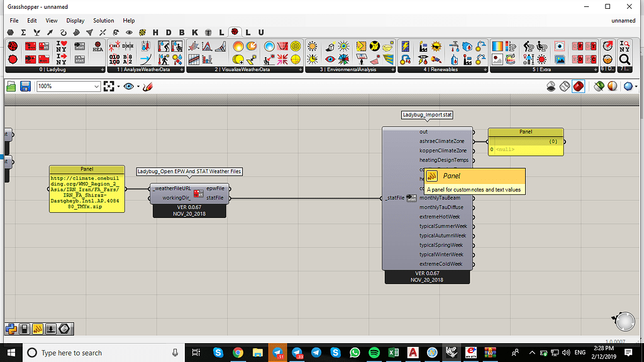Select the red eye view analysis icon

330,59
